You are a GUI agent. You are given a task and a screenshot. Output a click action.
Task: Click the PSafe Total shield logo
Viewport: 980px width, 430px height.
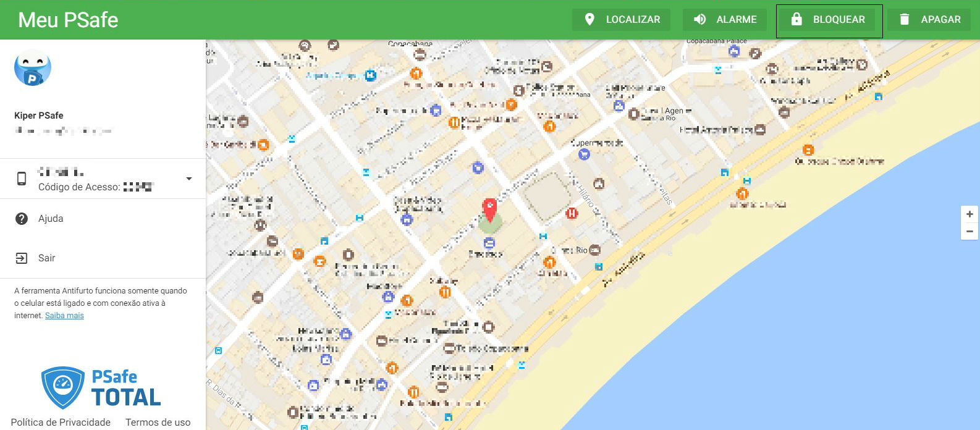pyautogui.click(x=62, y=387)
